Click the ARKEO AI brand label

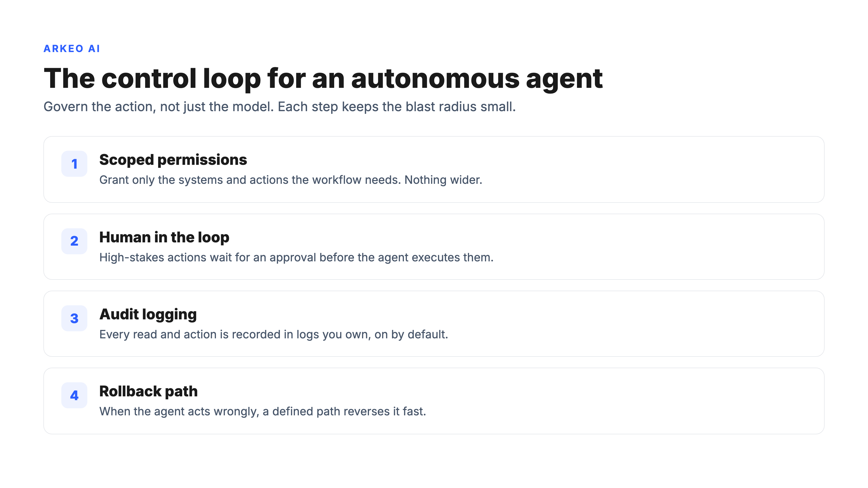72,49
